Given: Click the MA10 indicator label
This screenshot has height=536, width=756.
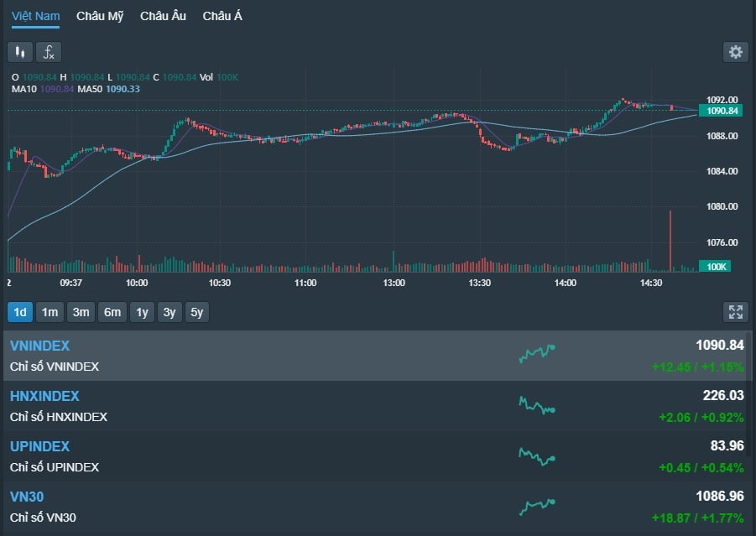Looking at the screenshot, I should pyautogui.click(x=43, y=89).
